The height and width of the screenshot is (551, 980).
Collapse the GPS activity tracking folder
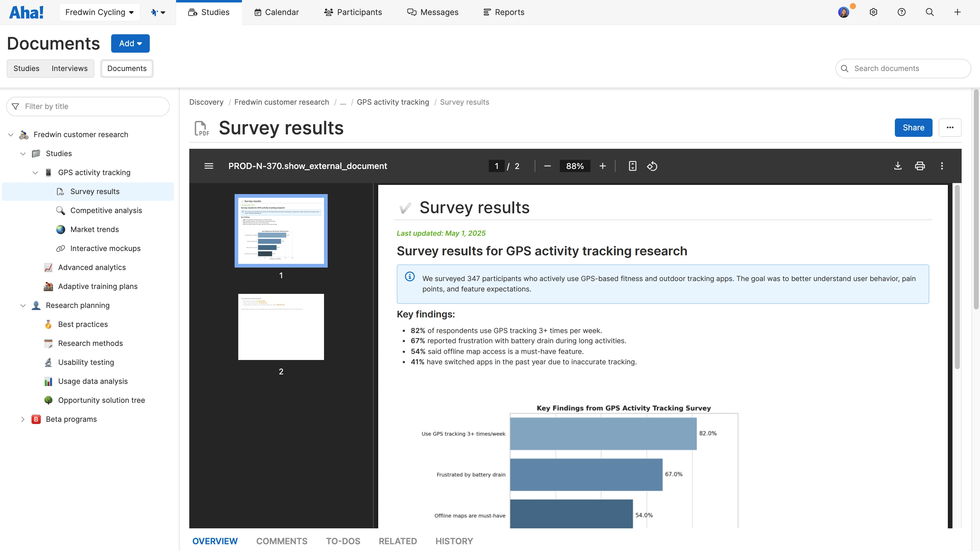tap(35, 173)
